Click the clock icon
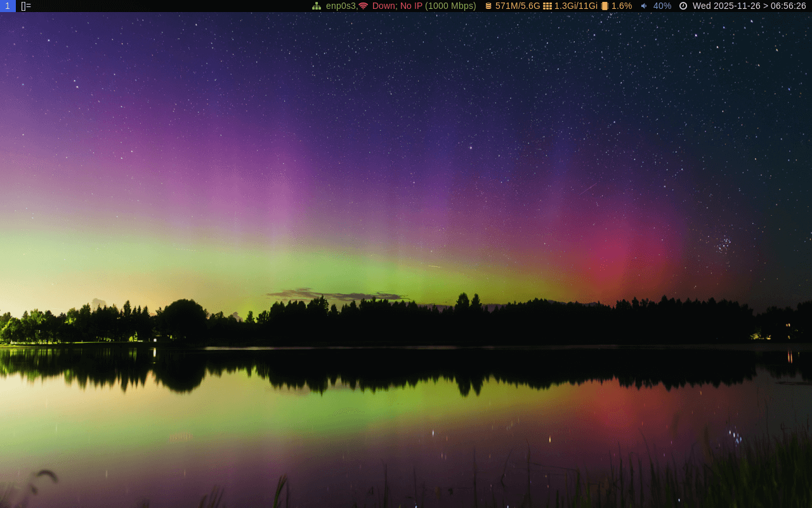This screenshot has width=812, height=508. (x=683, y=6)
